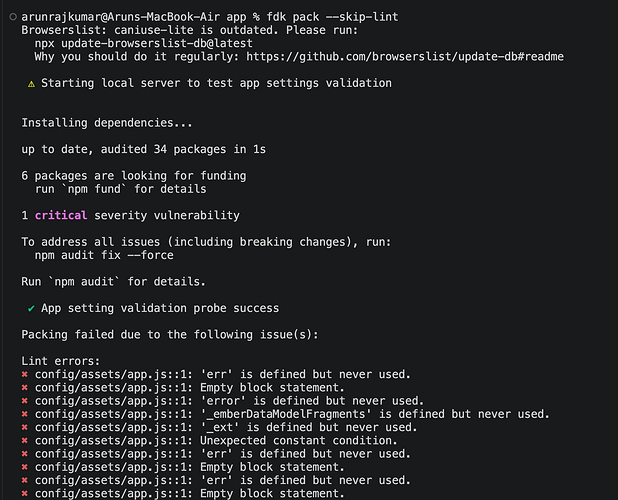The width and height of the screenshot is (618, 500).
Task: Click the "npm audit fix --force" command line
Action: click(x=113, y=255)
